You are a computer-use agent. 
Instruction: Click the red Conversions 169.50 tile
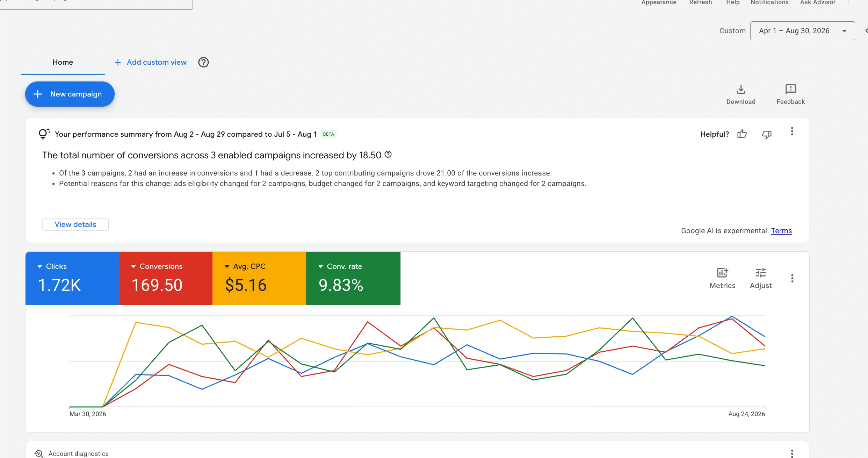tap(166, 278)
